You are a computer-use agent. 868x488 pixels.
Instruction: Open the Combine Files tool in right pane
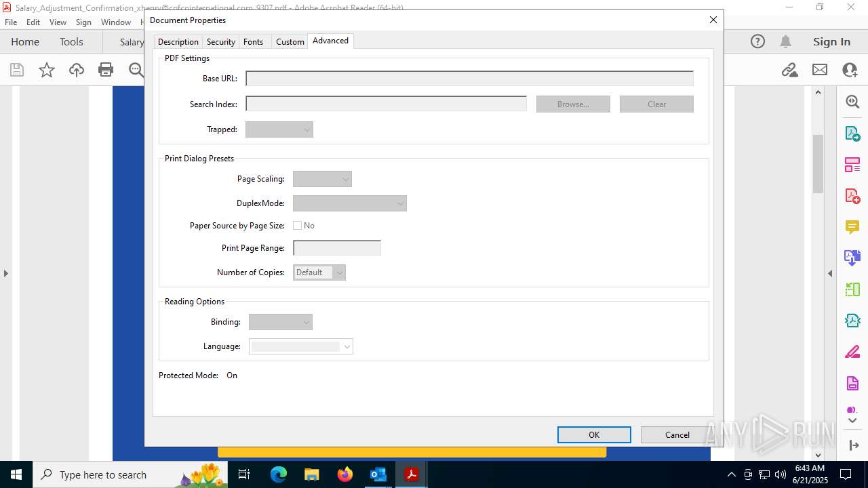(852, 258)
